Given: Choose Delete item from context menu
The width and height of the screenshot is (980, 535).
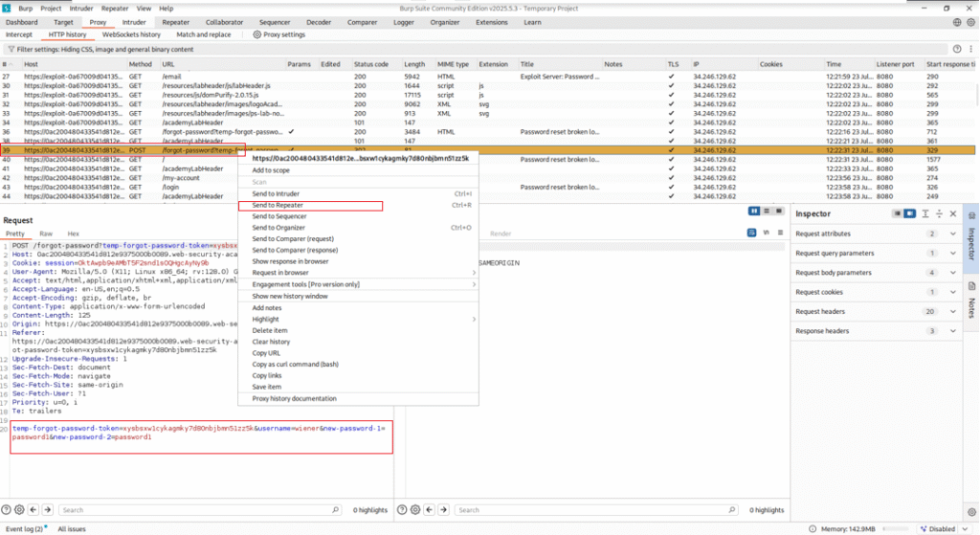Looking at the screenshot, I should point(358,330).
